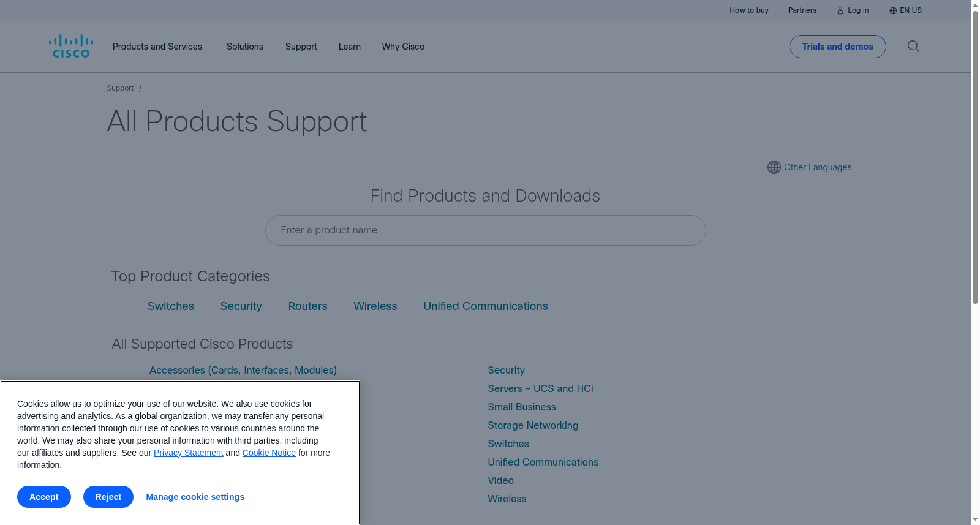Open the Video products link

pyautogui.click(x=501, y=480)
